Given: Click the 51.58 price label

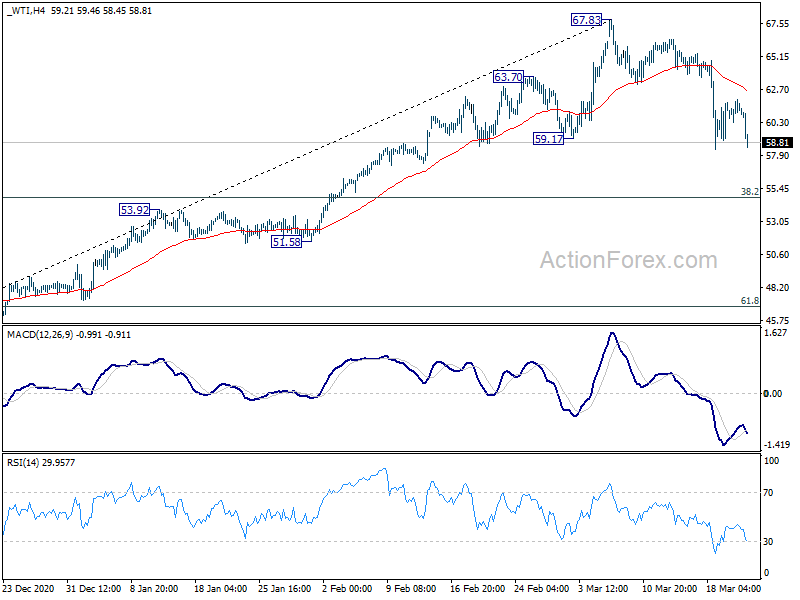Looking at the screenshot, I should pyautogui.click(x=286, y=242).
